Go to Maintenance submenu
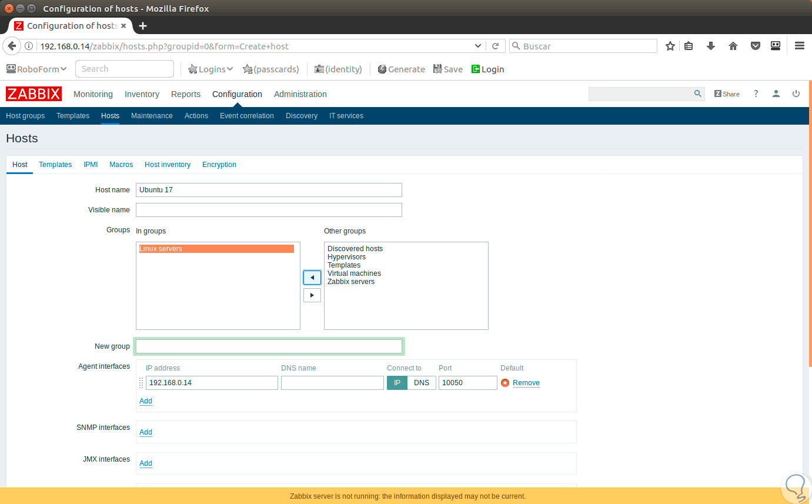812x504 pixels. point(152,116)
